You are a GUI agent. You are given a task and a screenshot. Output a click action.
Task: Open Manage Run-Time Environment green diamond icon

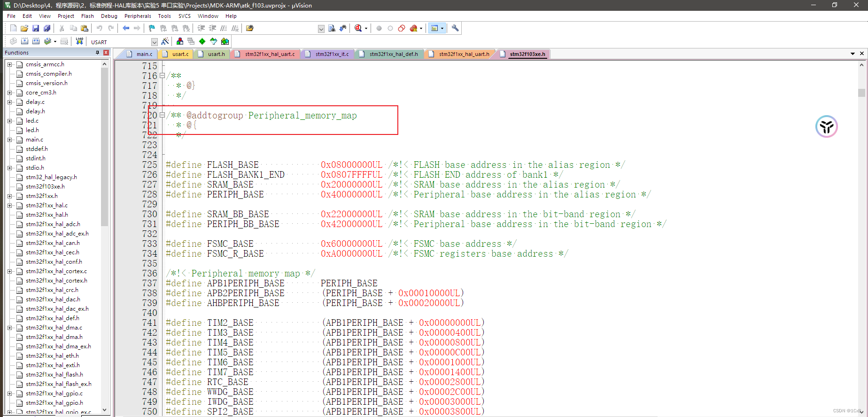[x=202, y=41]
